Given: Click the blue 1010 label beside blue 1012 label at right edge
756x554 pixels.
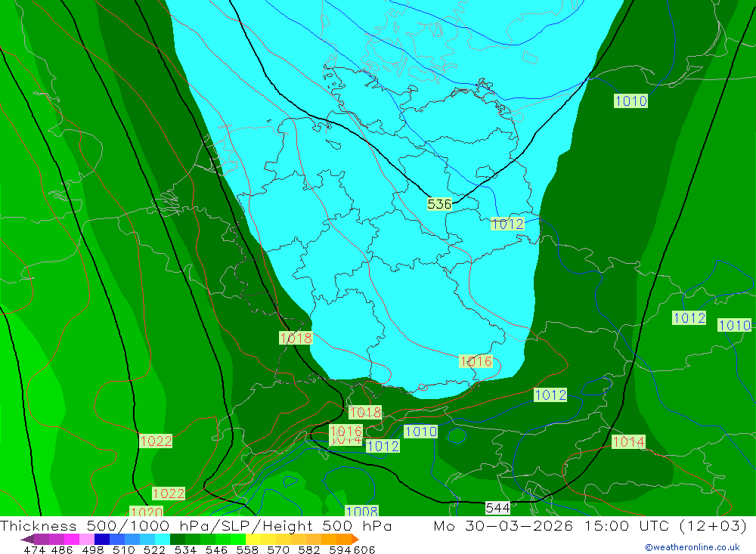Looking at the screenshot, I should [734, 326].
